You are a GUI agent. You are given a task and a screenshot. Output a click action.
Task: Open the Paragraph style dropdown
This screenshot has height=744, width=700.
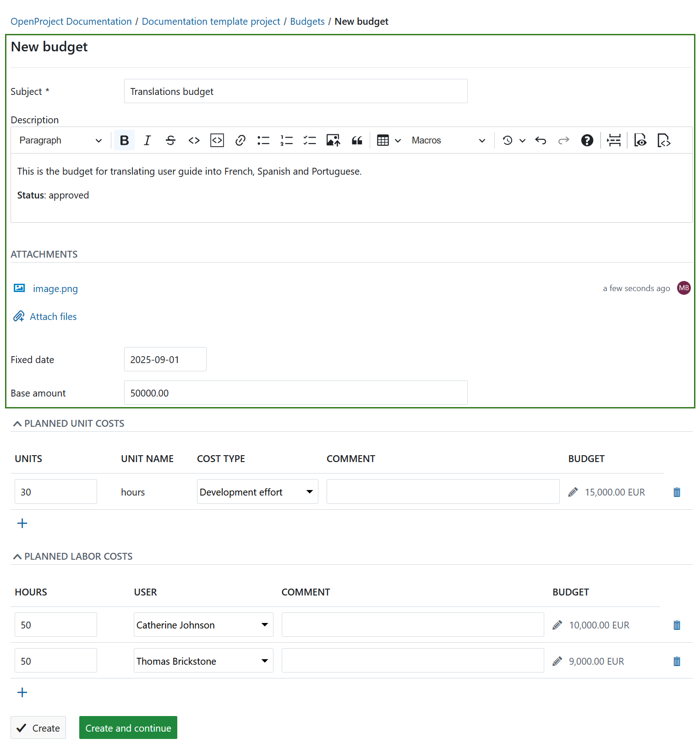pos(60,140)
